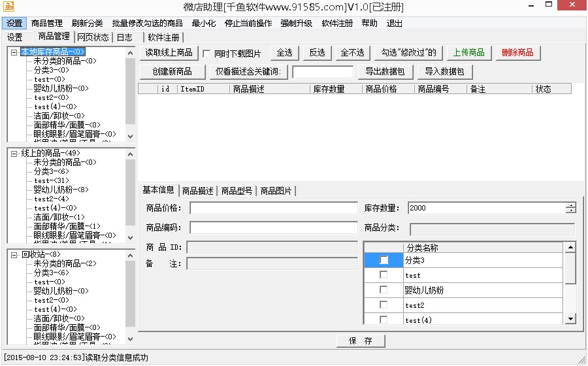Open the 商品图片 detail tab

click(276, 191)
